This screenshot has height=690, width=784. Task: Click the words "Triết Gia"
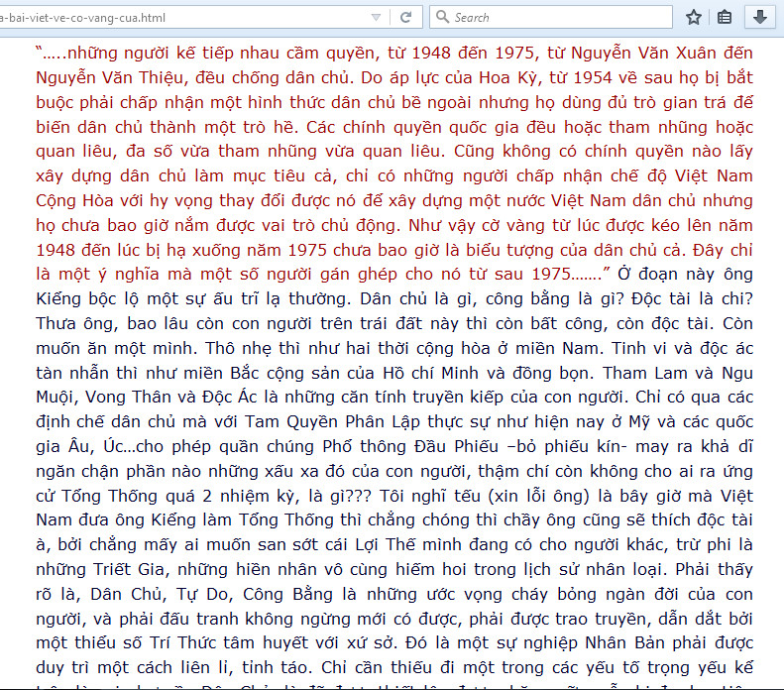[131, 569]
